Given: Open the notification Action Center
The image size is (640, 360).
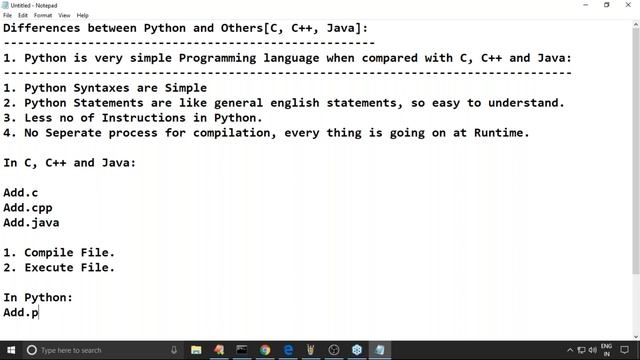Looking at the screenshot, I should pos(624,350).
